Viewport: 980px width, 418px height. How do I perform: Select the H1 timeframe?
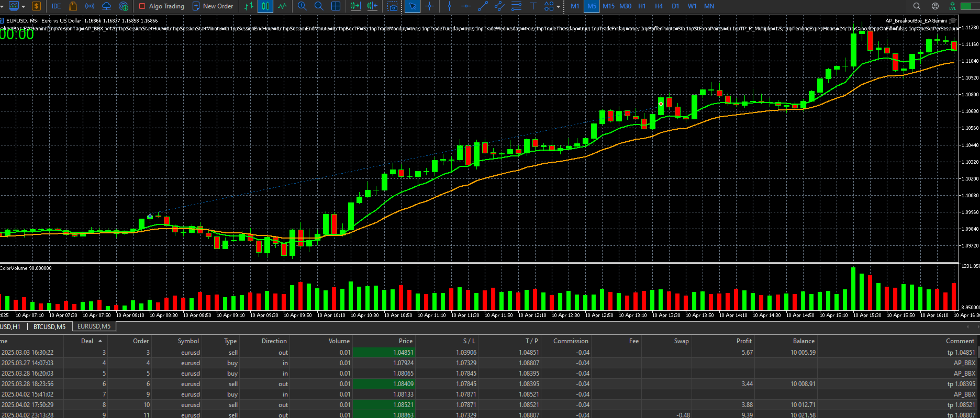coord(642,6)
